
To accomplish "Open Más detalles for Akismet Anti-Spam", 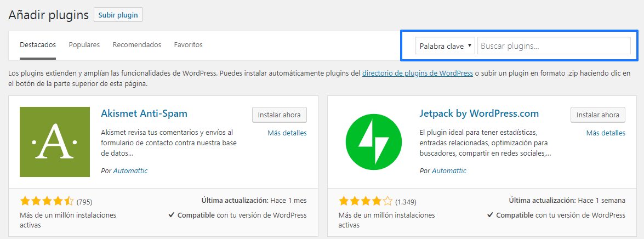I will coord(287,133).
